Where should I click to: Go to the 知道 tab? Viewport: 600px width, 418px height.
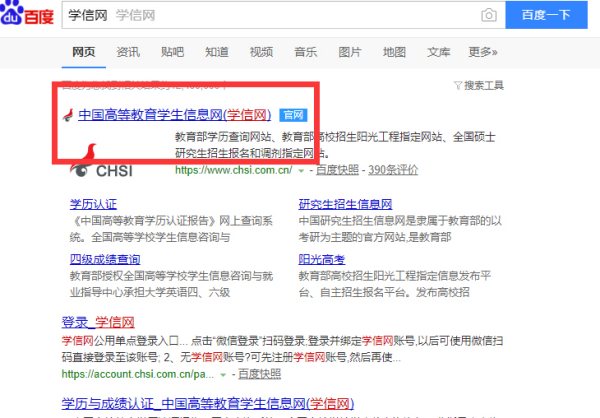(x=217, y=52)
